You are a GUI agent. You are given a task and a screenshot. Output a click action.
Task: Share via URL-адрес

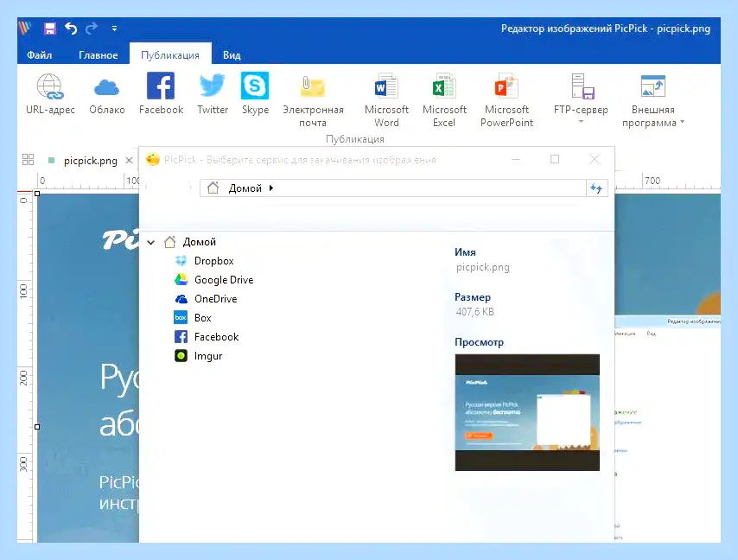pos(50,93)
